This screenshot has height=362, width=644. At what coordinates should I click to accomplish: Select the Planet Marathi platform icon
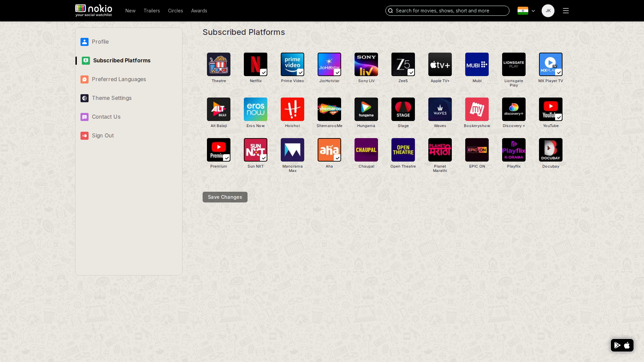[x=440, y=150]
